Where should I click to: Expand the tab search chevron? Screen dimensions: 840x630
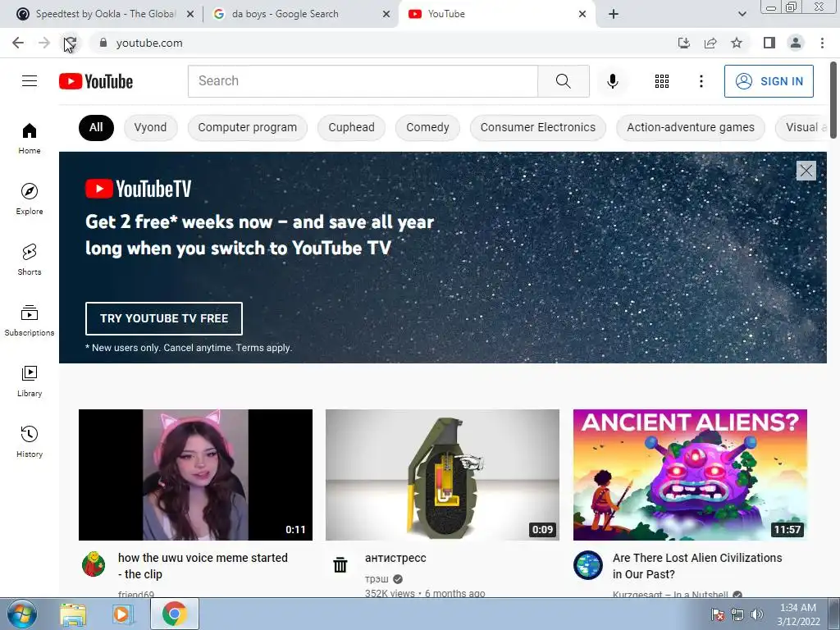[x=742, y=14]
